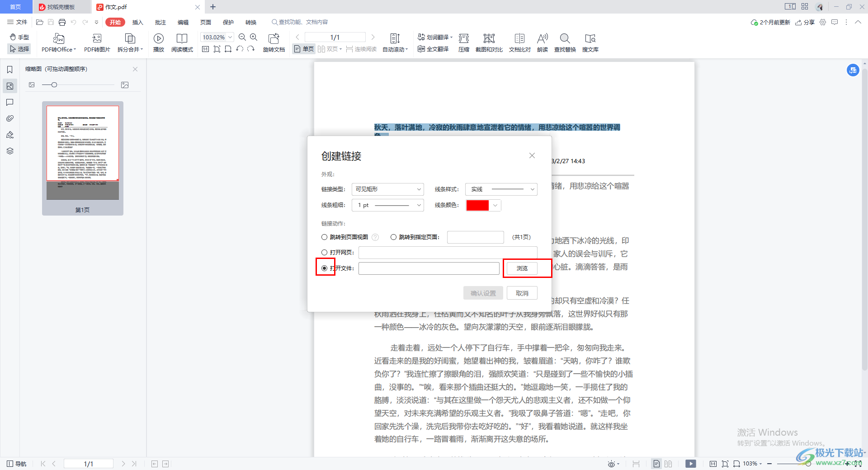Click the fit-page icon in the ribbon
Viewport: 868px width, 470px height.
point(217,49)
